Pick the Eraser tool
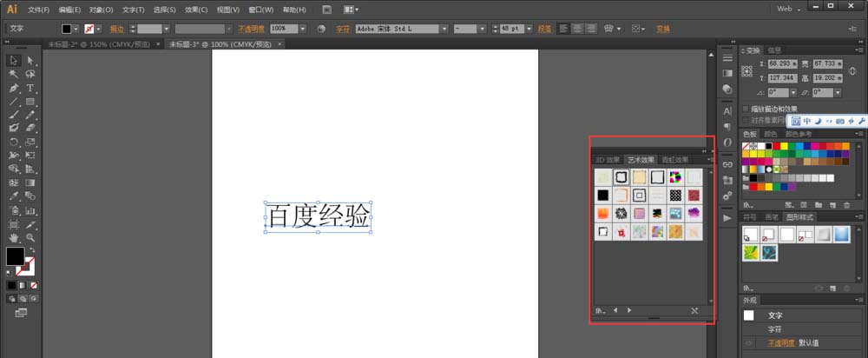Viewport: 868px width, 358px height. coord(30,128)
